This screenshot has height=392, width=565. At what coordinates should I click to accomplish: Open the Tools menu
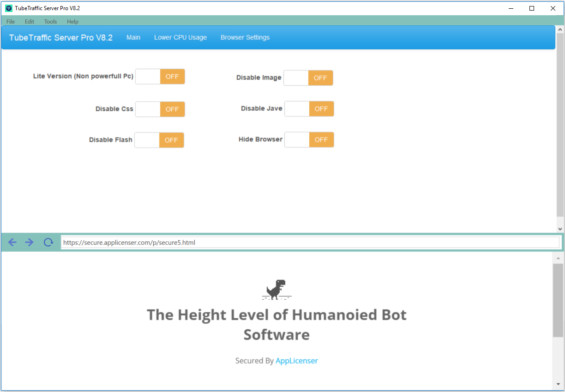pos(50,21)
